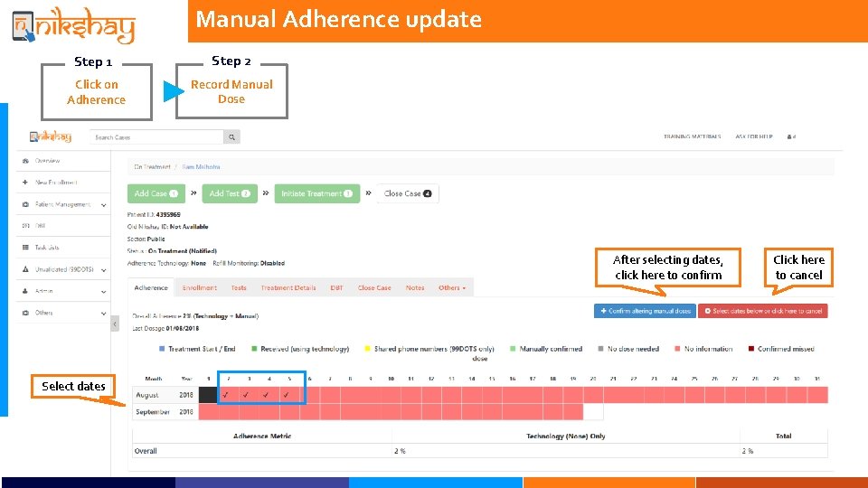Viewport: 868px width, 488px height.
Task: Click the Add Case button
Action: [156, 193]
